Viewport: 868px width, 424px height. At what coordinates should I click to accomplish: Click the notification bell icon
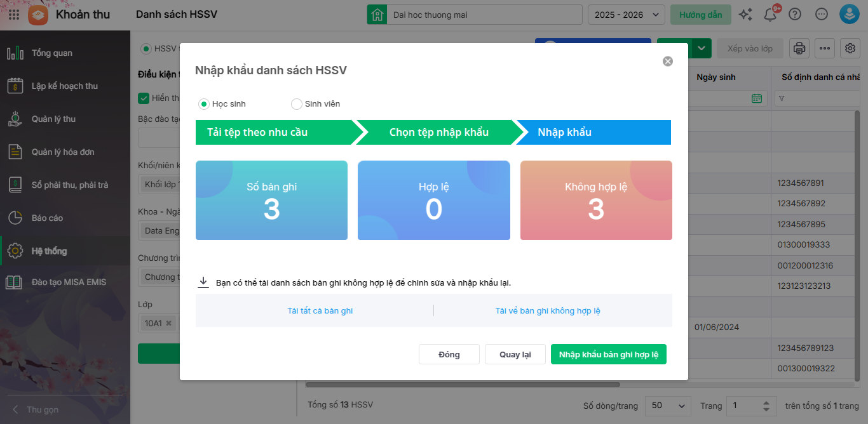click(x=770, y=15)
